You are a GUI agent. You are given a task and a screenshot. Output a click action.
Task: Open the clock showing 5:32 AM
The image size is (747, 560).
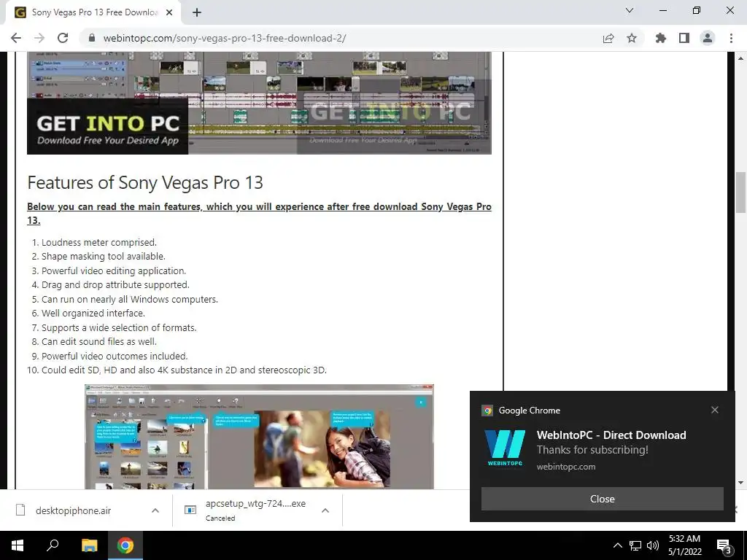(684, 545)
